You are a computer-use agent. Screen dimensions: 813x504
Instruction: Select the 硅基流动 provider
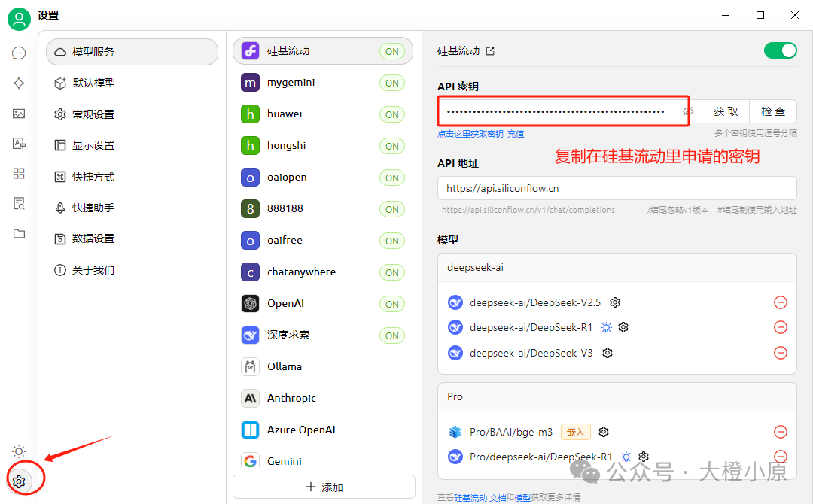(x=323, y=50)
